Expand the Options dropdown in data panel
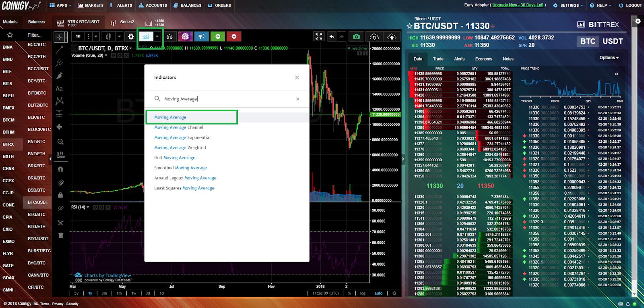The width and height of the screenshot is (644, 308). click(x=609, y=58)
